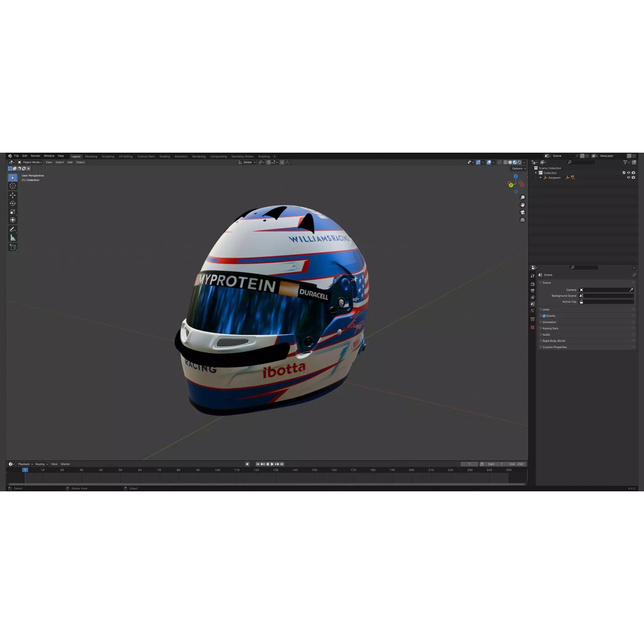Screen dimensions: 644x644
Task: Switch viewport to Wireframe shading mode
Action: click(x=505, y=162)
